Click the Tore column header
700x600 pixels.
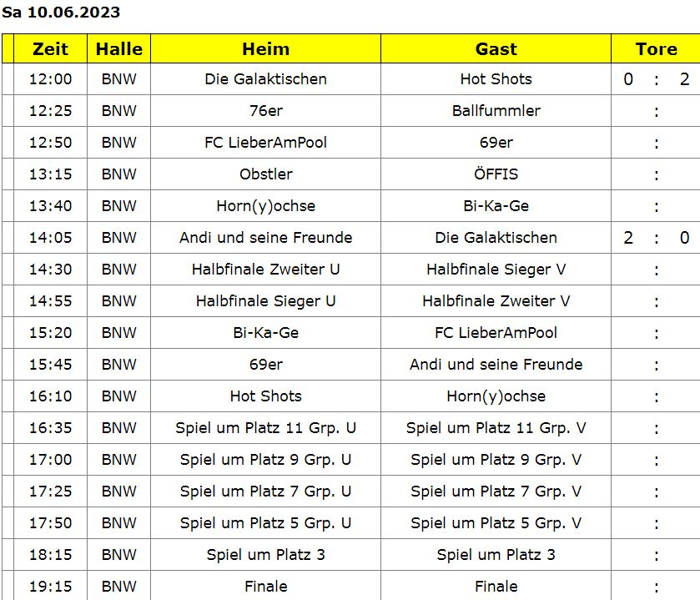click(x=656, y=48)
